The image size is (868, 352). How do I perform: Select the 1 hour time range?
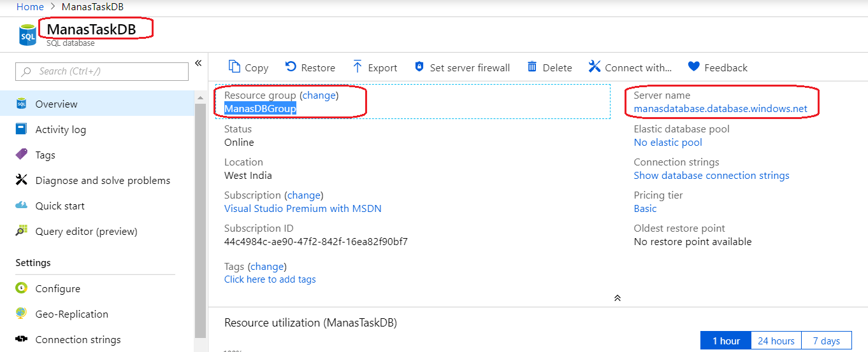tap(726, 341)
